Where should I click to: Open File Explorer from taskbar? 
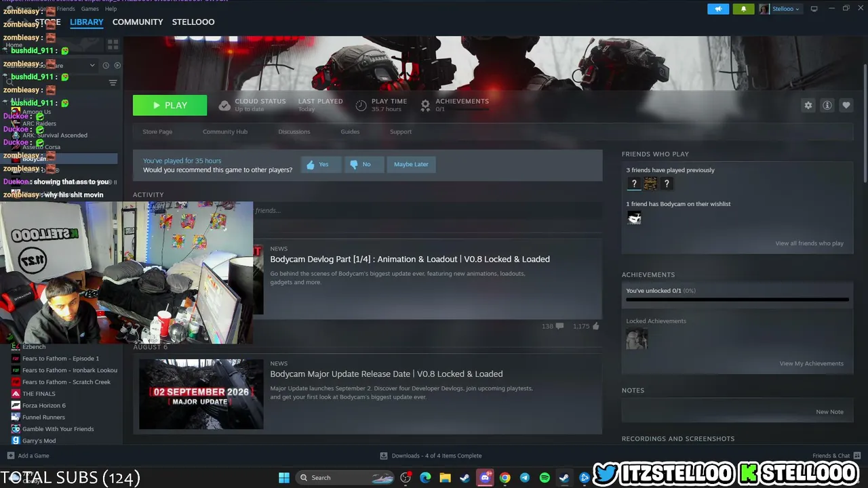pyautogui.click(x=445, y=478)
